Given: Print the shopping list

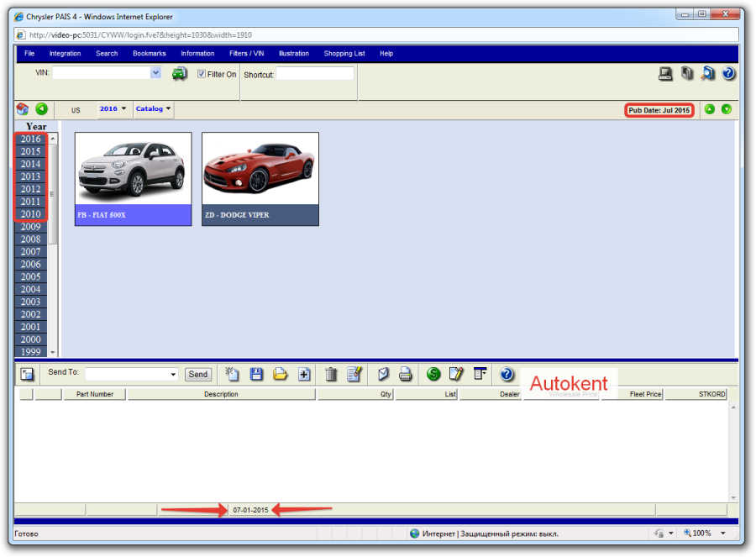Looking at the screenshot, I should coord(406,374).
